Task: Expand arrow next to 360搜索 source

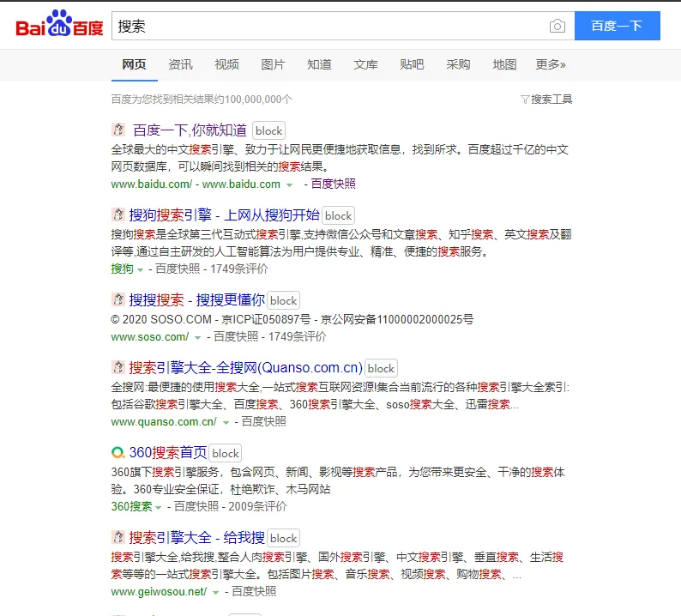Action: (159, 507)
